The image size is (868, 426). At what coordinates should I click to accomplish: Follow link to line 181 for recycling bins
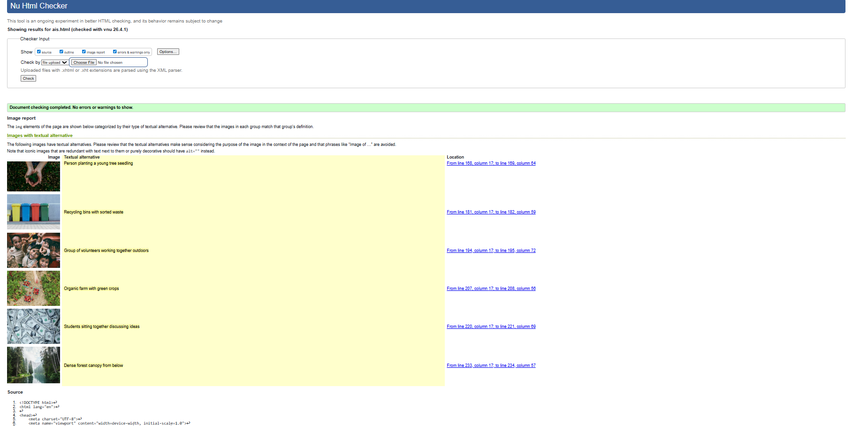(x=491, y=212)
